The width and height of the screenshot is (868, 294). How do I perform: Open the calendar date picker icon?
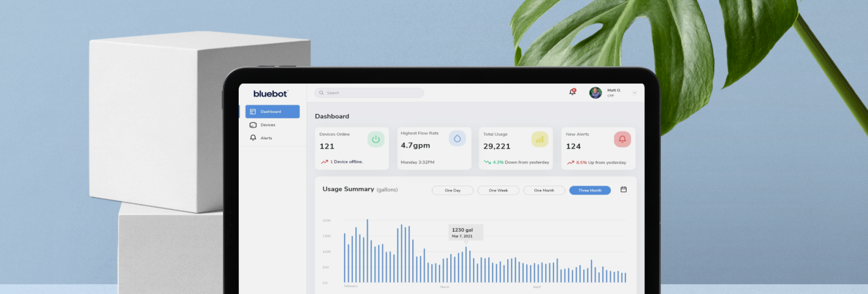(x=623, y=190)
